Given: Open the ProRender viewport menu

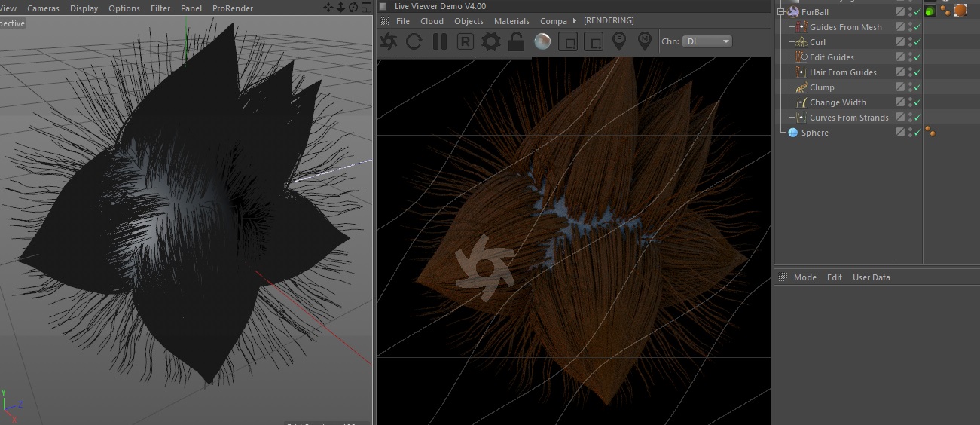Looking at the screenshot, I should (x=232, y=8).
